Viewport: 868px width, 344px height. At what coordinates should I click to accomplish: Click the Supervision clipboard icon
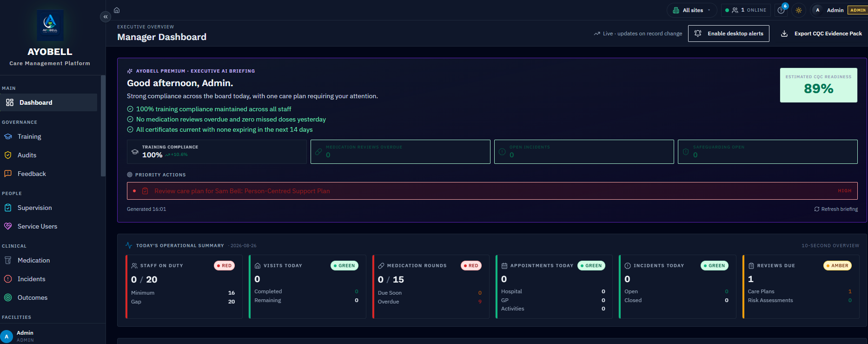[x=8, y=208]
